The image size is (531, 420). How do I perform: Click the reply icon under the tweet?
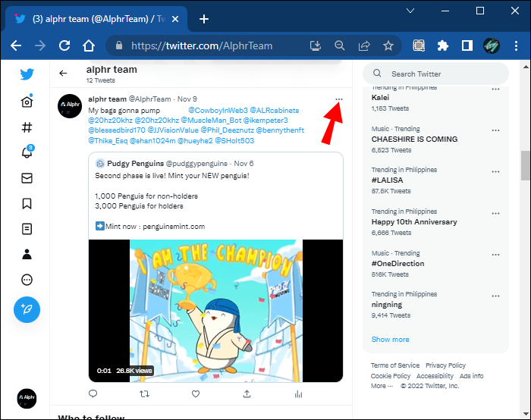93,393
